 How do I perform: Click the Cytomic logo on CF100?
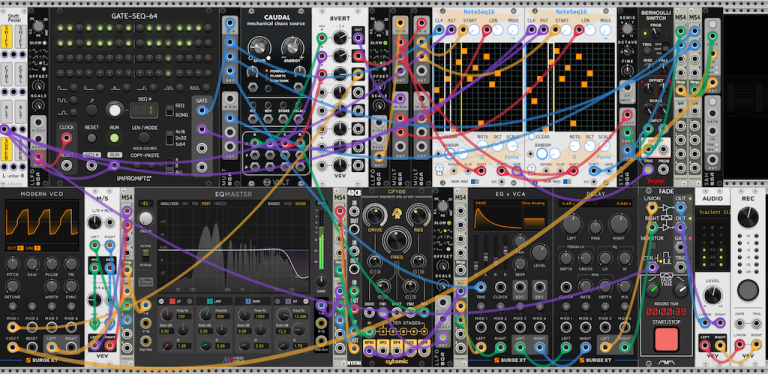coord(397,362)
